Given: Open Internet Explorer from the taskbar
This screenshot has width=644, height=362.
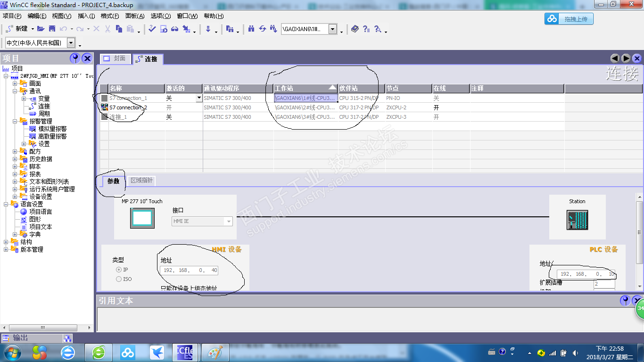Looking at the screenshot, I should tap(68, 352).
